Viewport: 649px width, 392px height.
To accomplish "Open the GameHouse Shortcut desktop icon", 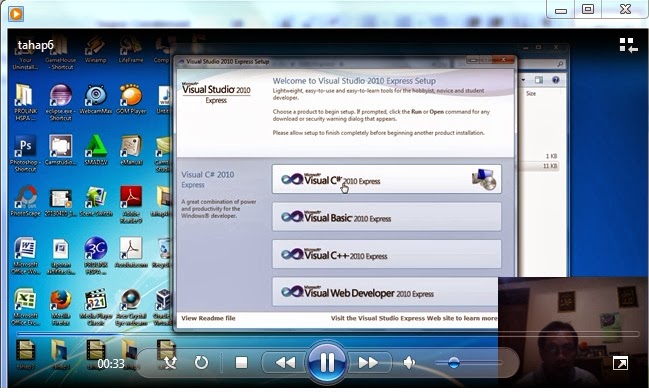I will 60,53.
